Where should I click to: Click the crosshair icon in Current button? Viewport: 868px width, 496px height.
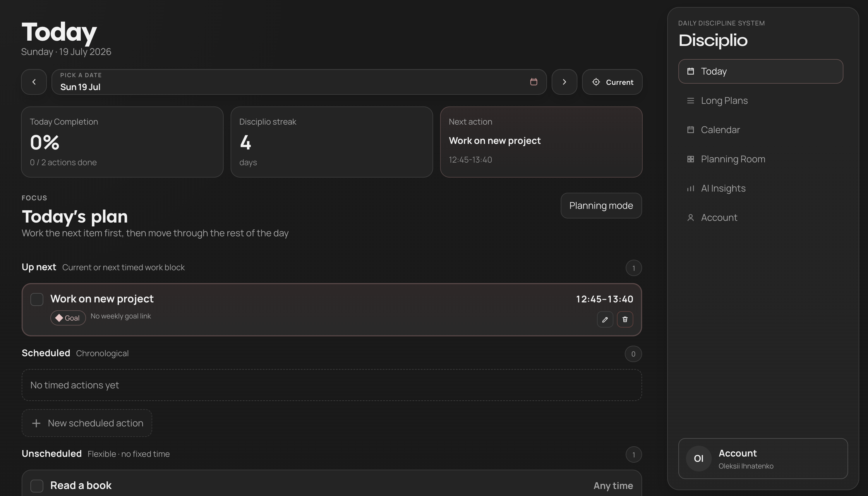(x=596, y=82)
